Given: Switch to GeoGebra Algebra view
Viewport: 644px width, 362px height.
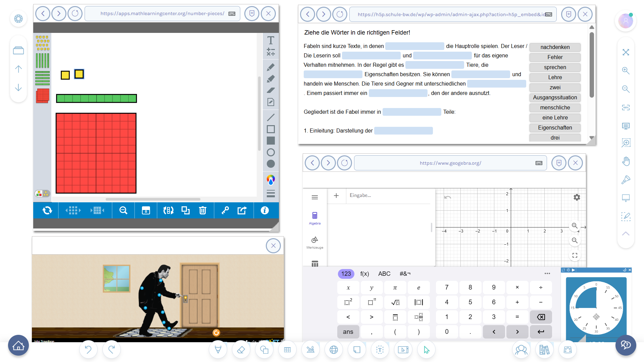Looking at the screenshot, I should point(315,218).
